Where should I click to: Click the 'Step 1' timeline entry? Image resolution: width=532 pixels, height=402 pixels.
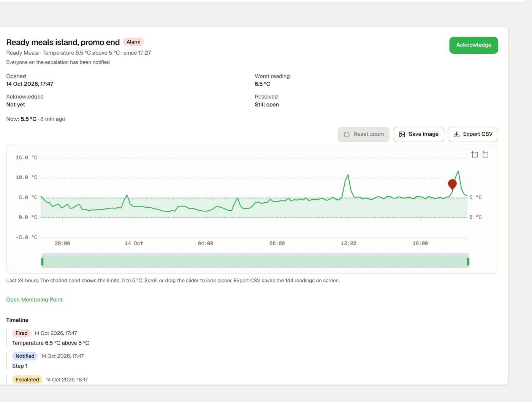click(x=20, y=366)
